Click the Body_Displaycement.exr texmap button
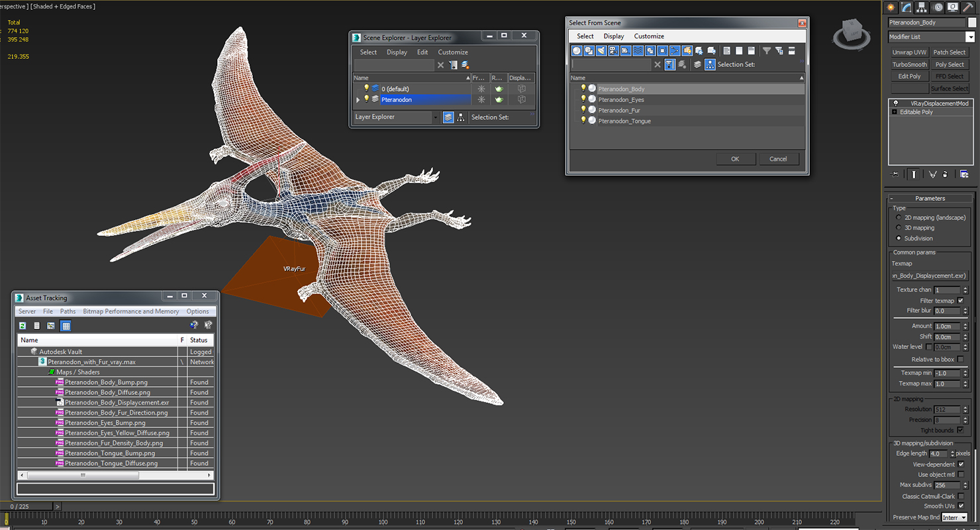This screenshot has width=980, height=530. tap(930, 276)
